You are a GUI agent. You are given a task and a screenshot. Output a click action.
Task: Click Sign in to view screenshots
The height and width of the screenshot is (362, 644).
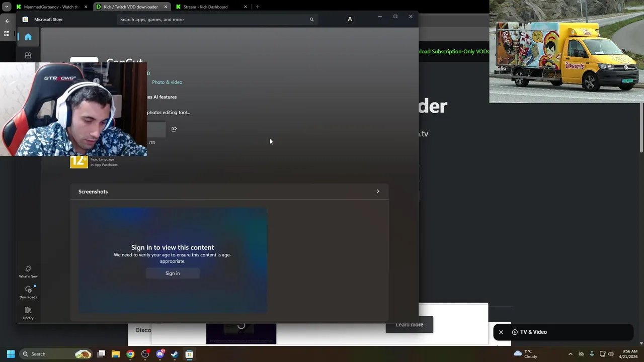[x=173, y=273]
